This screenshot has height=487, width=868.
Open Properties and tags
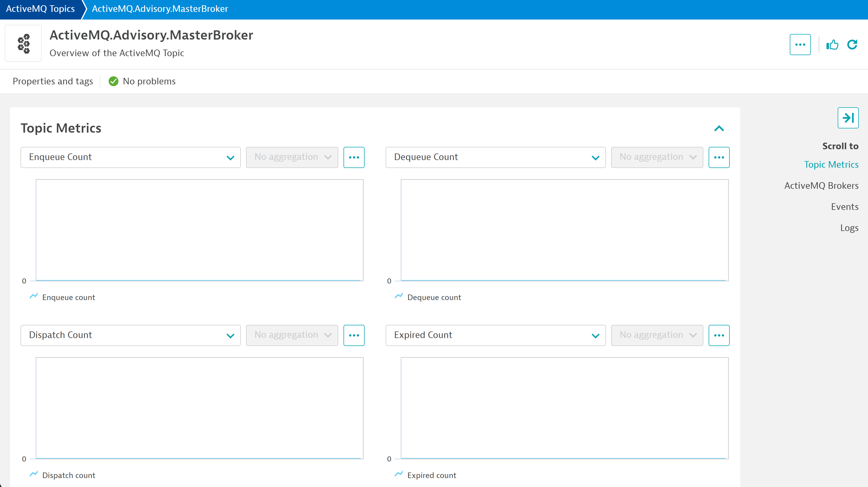tap(53, 81)
